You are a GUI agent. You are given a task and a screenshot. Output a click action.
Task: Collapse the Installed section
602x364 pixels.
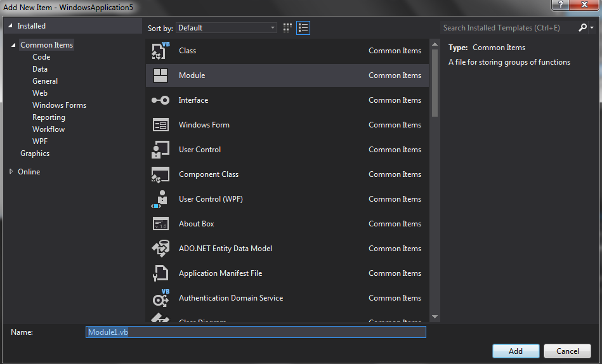(x=10, y=26)
